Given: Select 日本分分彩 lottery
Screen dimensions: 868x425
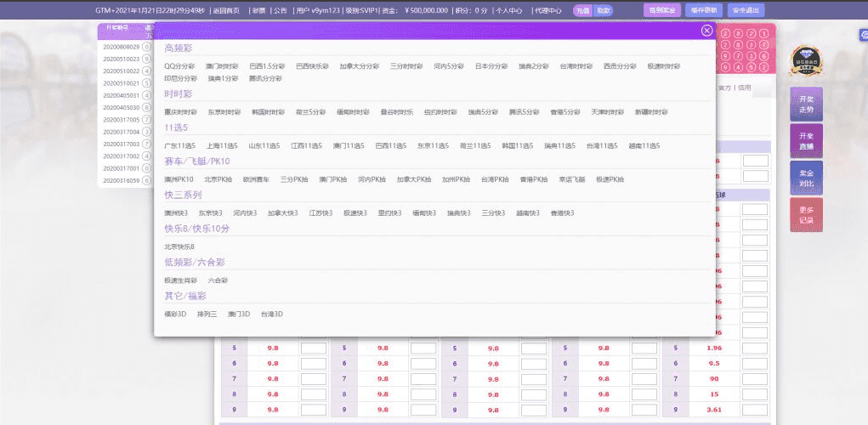Looking at the screenshot, I should [x=491, y=66].
